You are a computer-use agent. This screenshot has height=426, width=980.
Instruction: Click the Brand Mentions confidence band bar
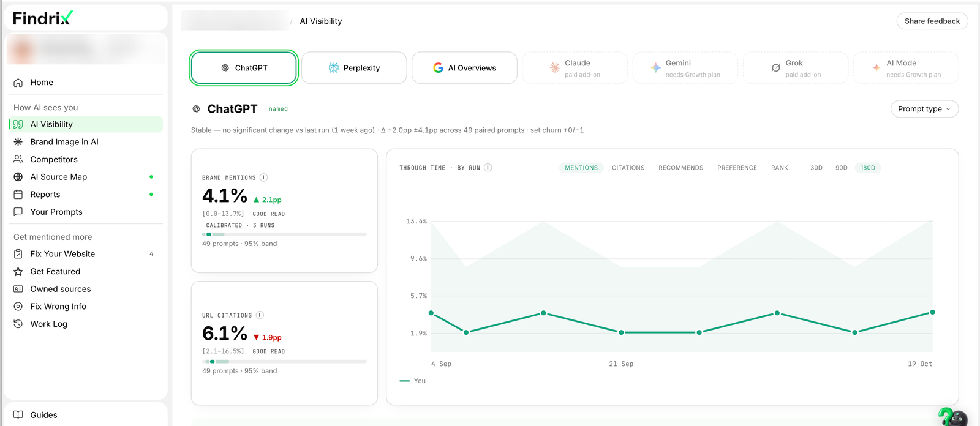(284, 234)
